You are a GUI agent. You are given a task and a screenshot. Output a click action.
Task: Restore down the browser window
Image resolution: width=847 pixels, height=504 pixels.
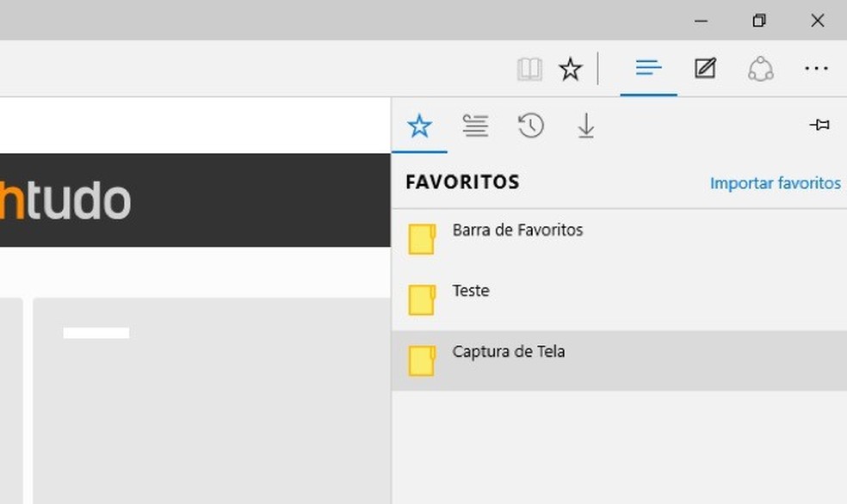pyautogui.click(x=759, y=21)
